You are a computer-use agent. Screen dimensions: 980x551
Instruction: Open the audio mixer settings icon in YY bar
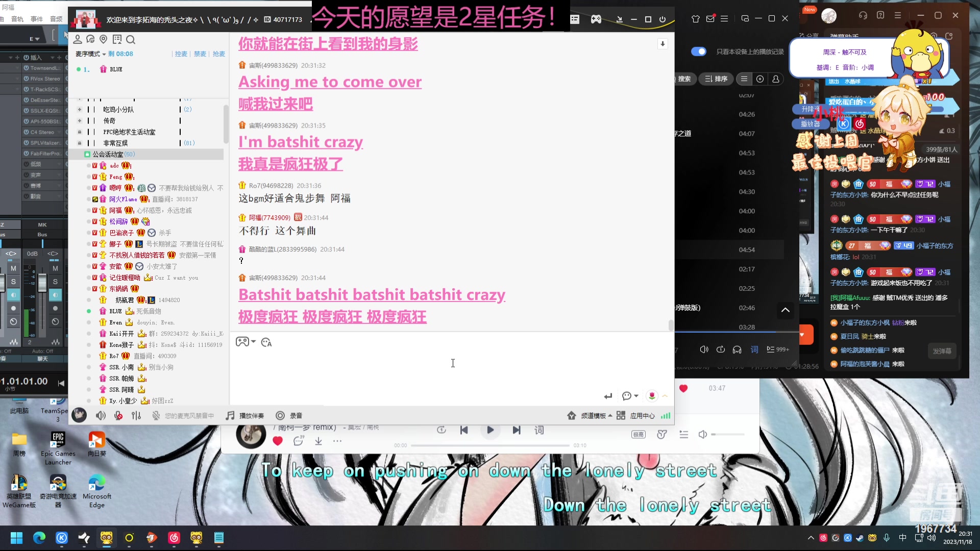(x=136, y=416)
